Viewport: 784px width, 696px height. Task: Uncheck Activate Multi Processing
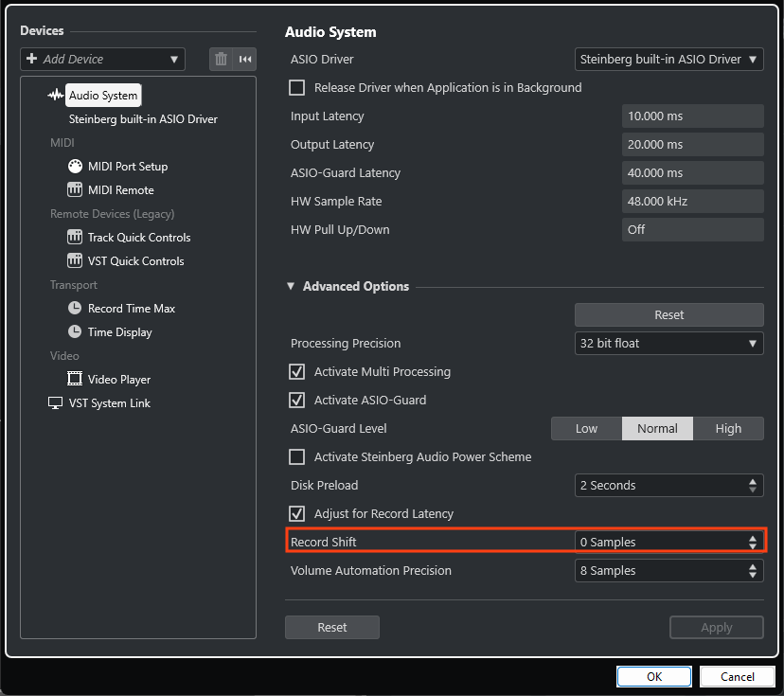pyautogui.click(x=297, y=371)
